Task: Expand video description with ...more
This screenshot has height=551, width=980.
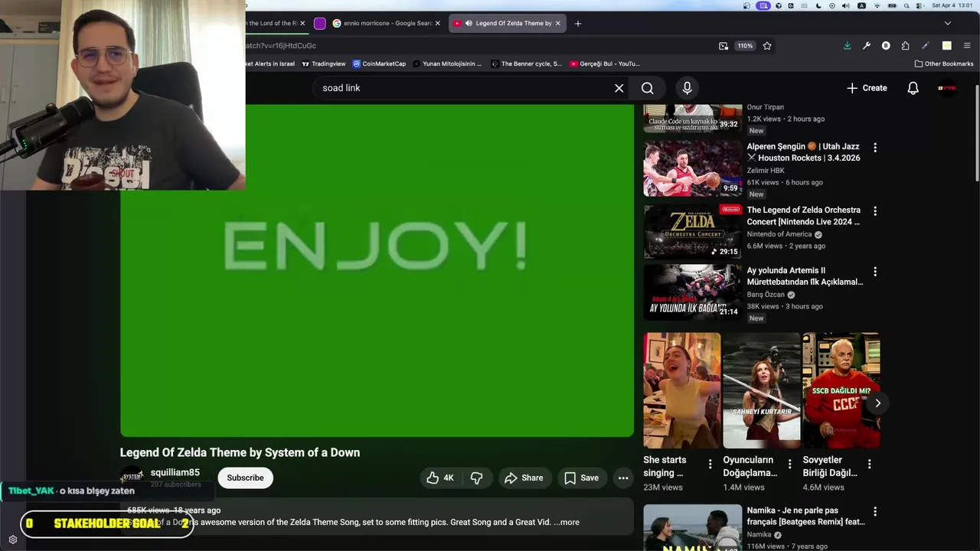Action: pyautogui.click(x=567, y=522)
